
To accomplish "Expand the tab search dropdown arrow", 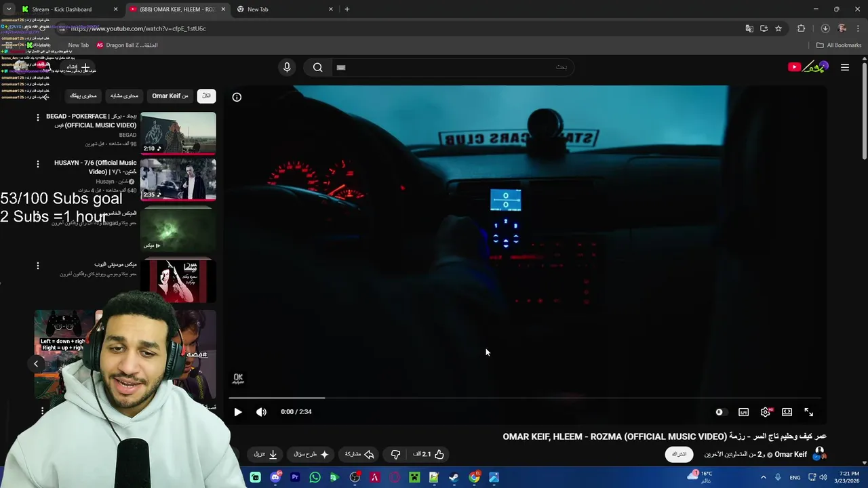I will click(x=9, y=9).
